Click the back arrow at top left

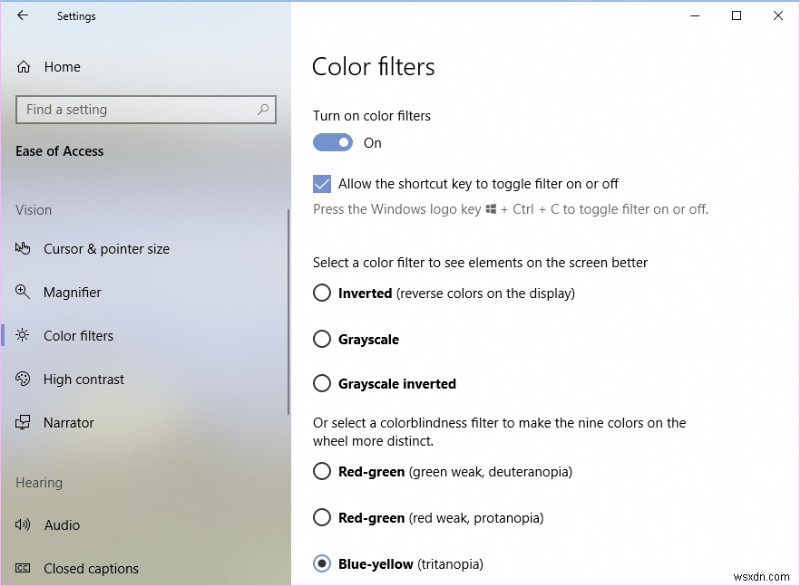click(22, 15)
